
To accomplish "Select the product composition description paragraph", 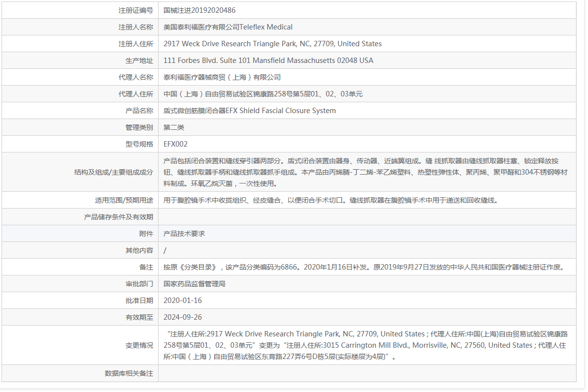I will tap(365, 172).
